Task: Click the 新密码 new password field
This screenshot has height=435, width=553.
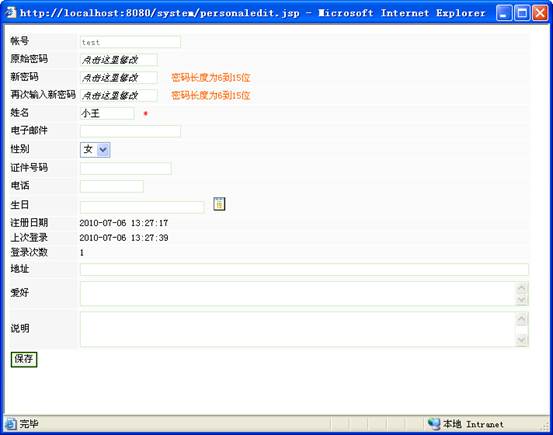Action: pyautogui.click(x=118, y=78)
